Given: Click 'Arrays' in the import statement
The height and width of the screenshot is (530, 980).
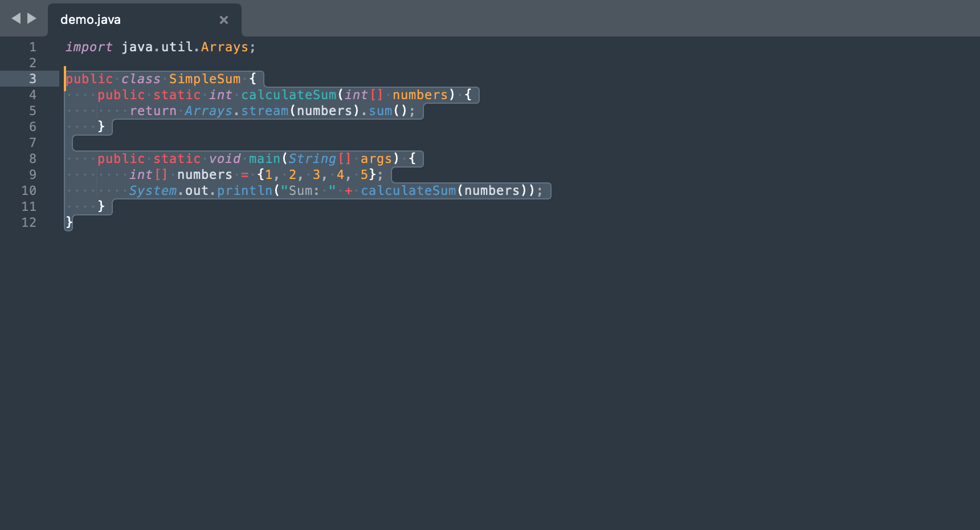Looking at the screenshot, I should click(224, 47).
